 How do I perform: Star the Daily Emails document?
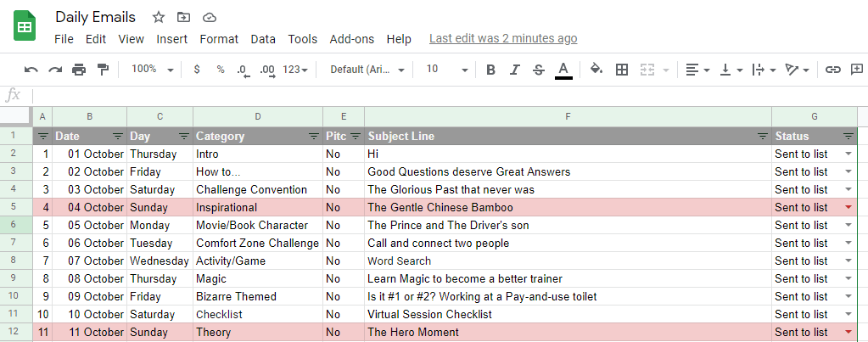[159, 18]
